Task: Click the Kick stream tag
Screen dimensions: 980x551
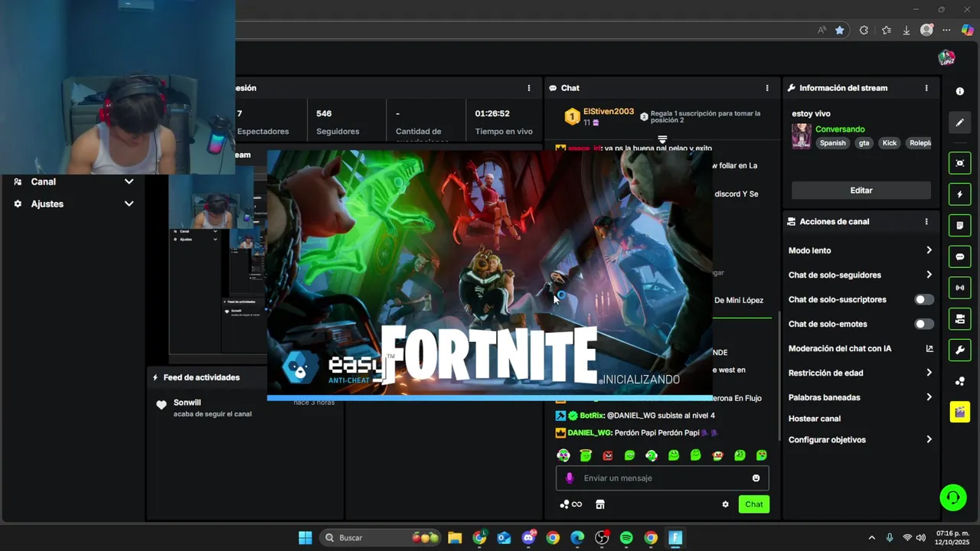Action: tap(889, 143)
